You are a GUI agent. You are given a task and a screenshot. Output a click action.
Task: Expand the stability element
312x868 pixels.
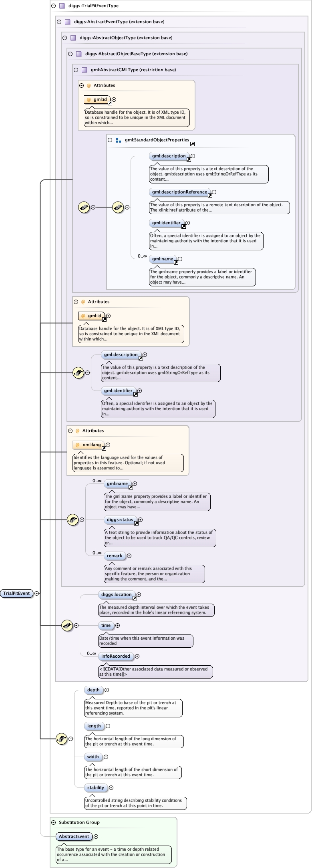point(111,787)
